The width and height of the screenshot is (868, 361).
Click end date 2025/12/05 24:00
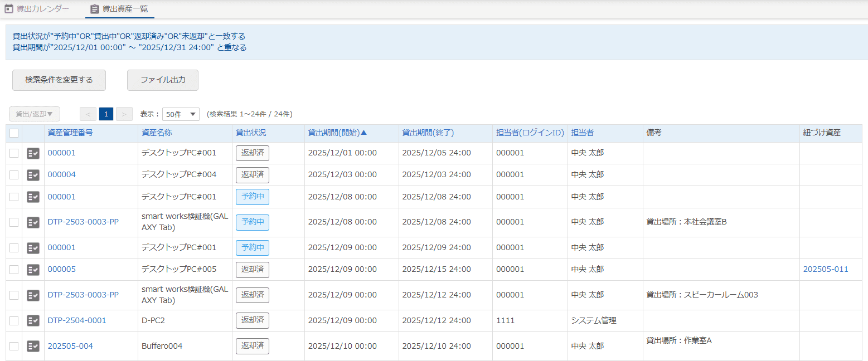437,153
